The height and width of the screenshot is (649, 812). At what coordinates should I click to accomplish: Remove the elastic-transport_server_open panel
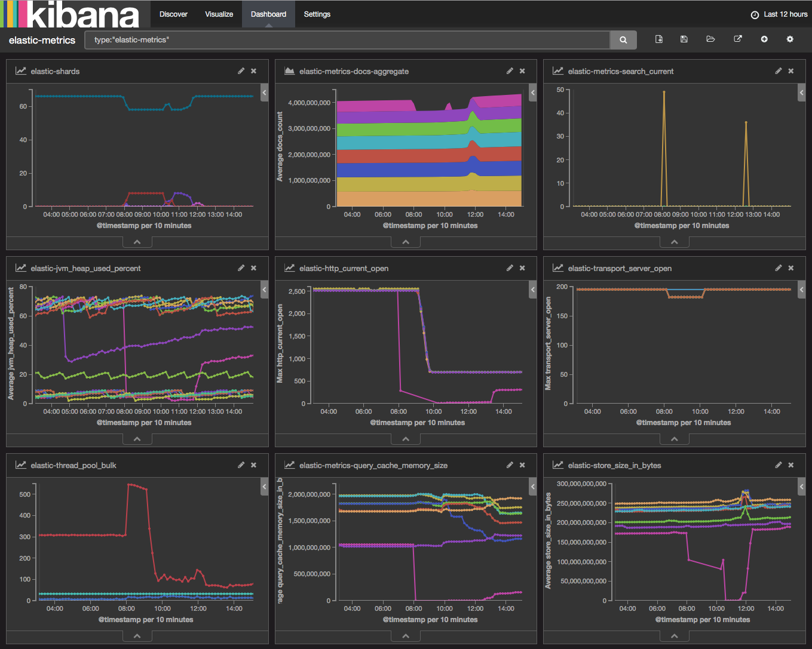click(x=791, y=268)
